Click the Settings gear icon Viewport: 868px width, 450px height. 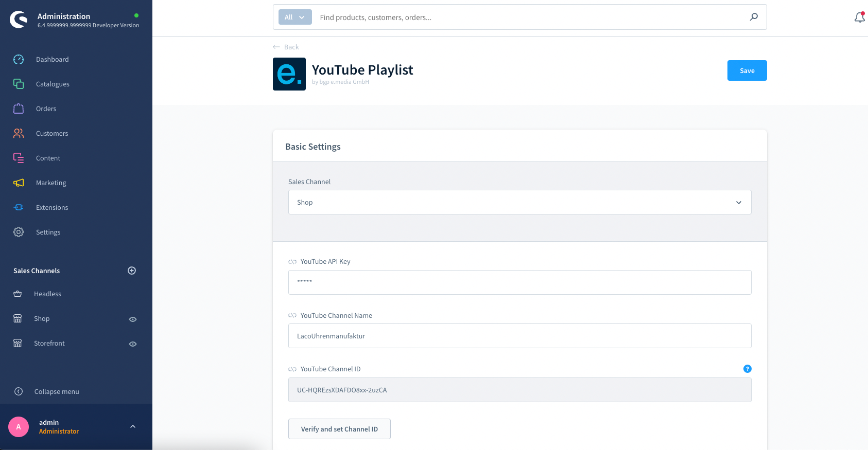19,232
